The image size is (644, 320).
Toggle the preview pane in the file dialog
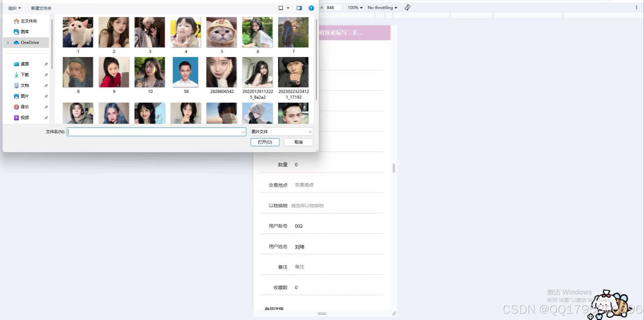[299, 8]
